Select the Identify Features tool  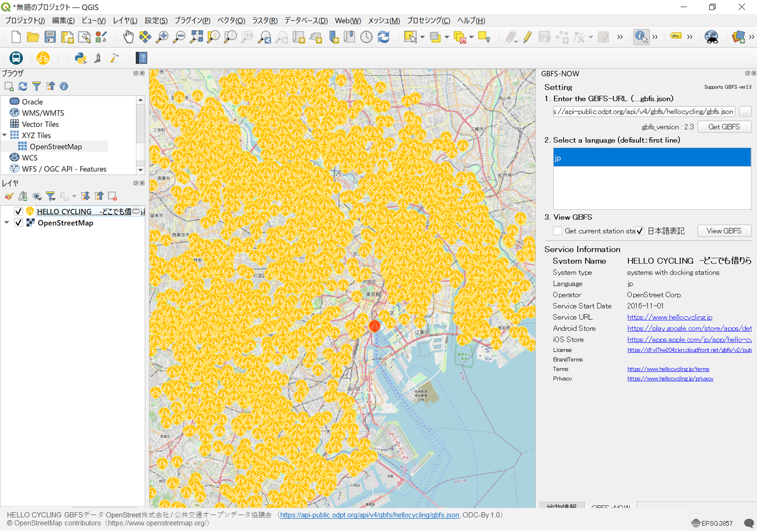[x=641, y=37]
